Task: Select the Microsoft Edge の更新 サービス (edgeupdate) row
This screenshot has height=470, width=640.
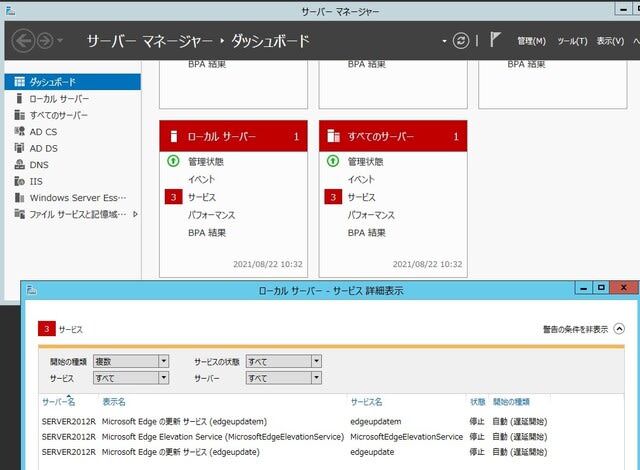Action: [294, 452]
